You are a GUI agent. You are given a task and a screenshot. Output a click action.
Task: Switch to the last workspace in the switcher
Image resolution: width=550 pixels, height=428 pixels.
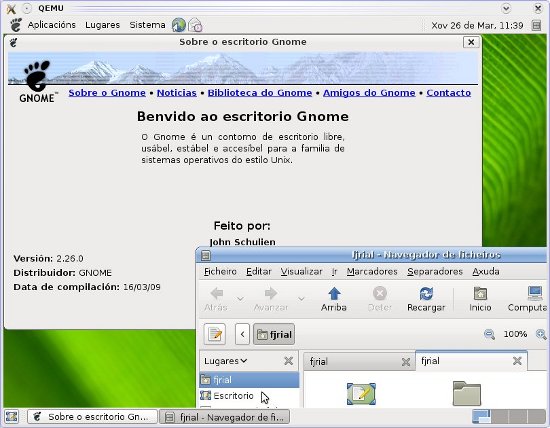(x=537, y=417)
